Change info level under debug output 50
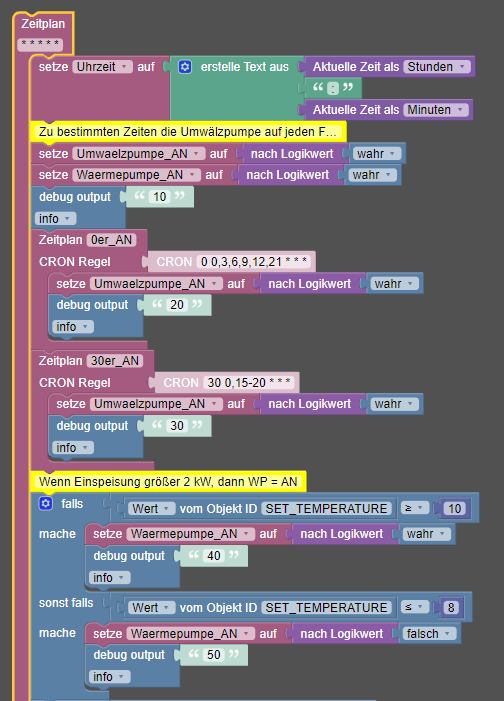Viewport: 504px width, 701px height. (x=109, y=677)
